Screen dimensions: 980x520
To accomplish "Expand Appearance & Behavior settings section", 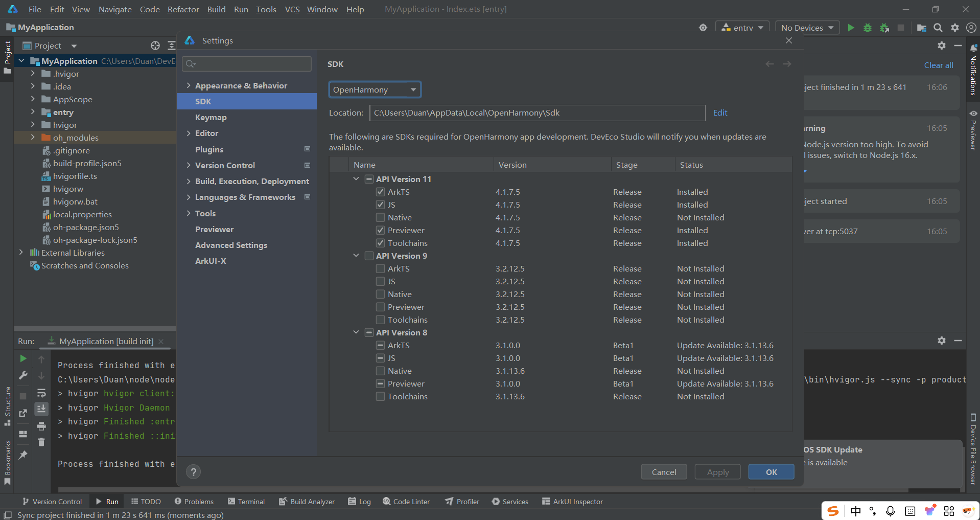I will (x=189, y=85).
